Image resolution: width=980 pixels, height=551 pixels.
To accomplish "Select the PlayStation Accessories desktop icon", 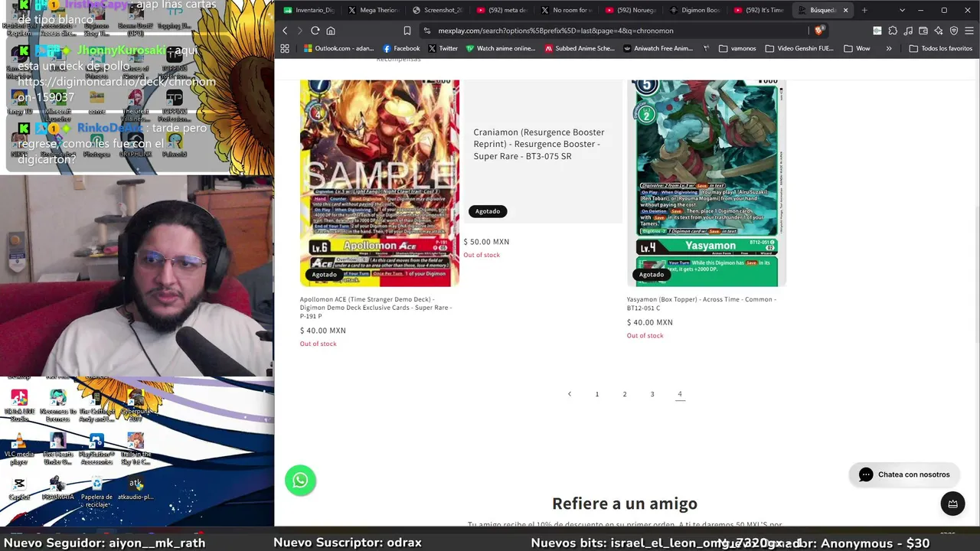I will pyautogui.click(x=96, y=449).
